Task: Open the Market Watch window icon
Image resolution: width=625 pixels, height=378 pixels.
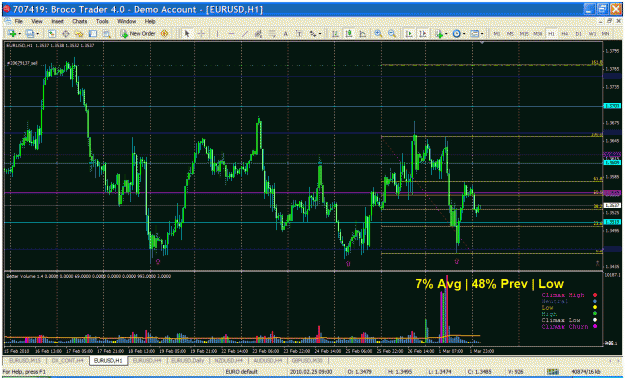Action: click(52, 34)
